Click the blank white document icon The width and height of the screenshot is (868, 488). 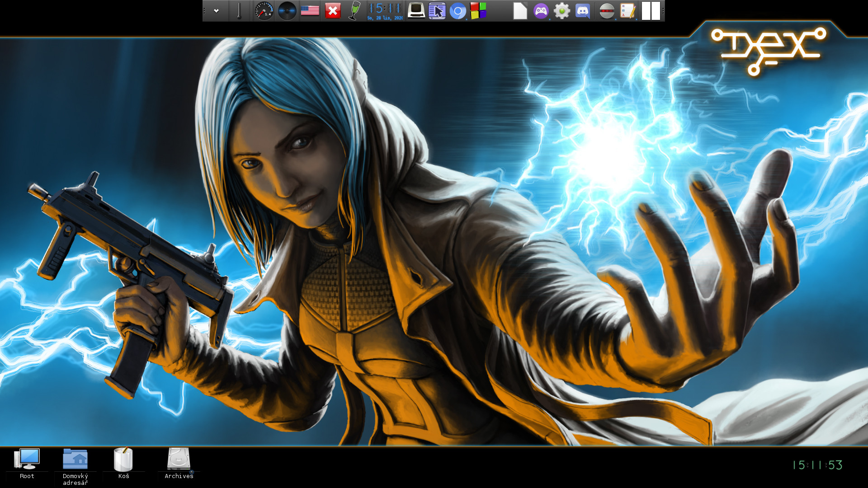point(520,11)
